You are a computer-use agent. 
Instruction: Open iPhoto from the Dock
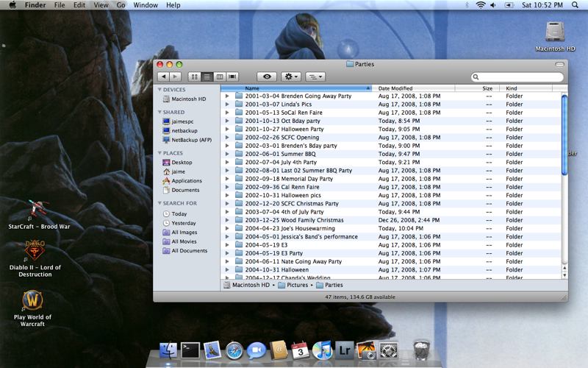pos(366,350)
